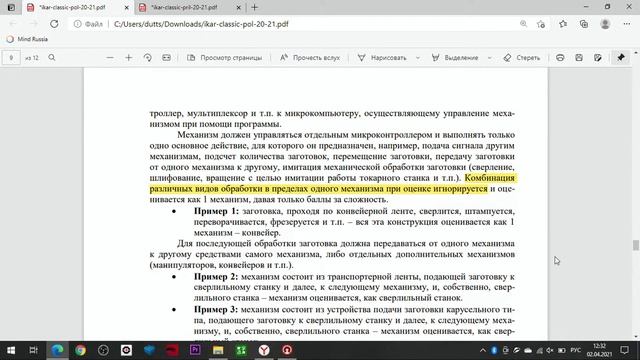The height and width of the screenshot is (360, 640).
Task: Expand Выделение highlight color dropdown
Action: pyautogui.click(x=489, y=58)
